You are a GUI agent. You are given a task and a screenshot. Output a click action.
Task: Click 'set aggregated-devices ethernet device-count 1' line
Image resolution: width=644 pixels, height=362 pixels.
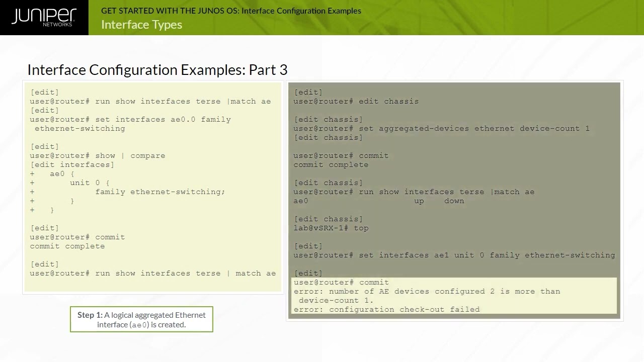[x=442, y=128]
